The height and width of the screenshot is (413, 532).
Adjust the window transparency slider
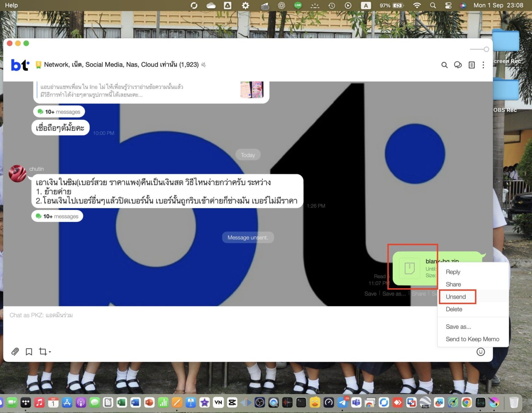[479, 49]
